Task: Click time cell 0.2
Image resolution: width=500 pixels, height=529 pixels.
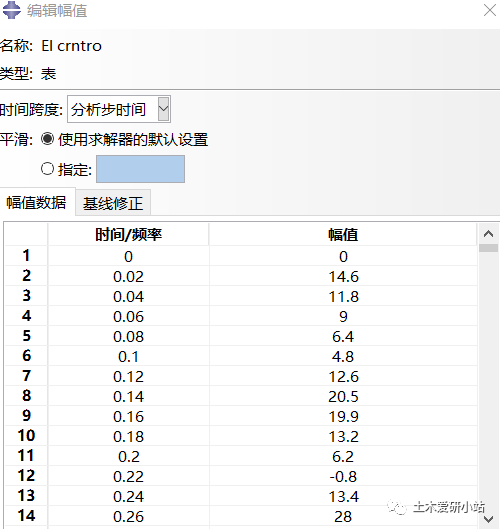Action: [x=128, y=456]
